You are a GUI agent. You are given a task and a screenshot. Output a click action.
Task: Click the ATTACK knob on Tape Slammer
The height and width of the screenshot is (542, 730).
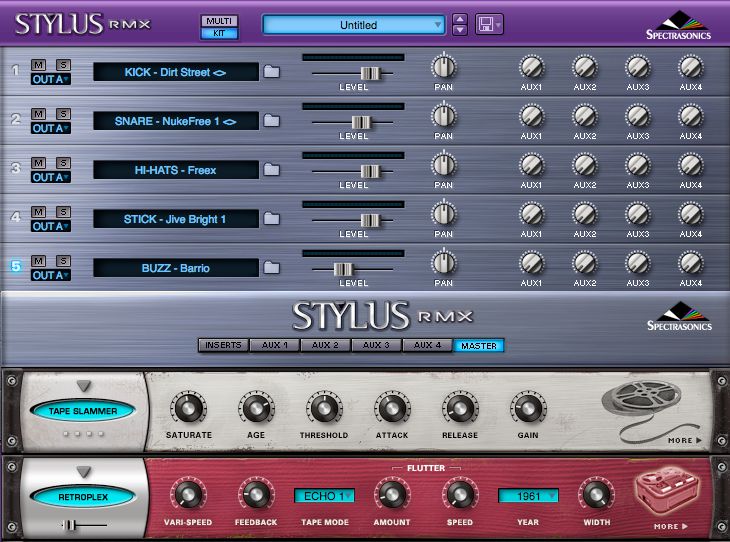pos(392,409)
